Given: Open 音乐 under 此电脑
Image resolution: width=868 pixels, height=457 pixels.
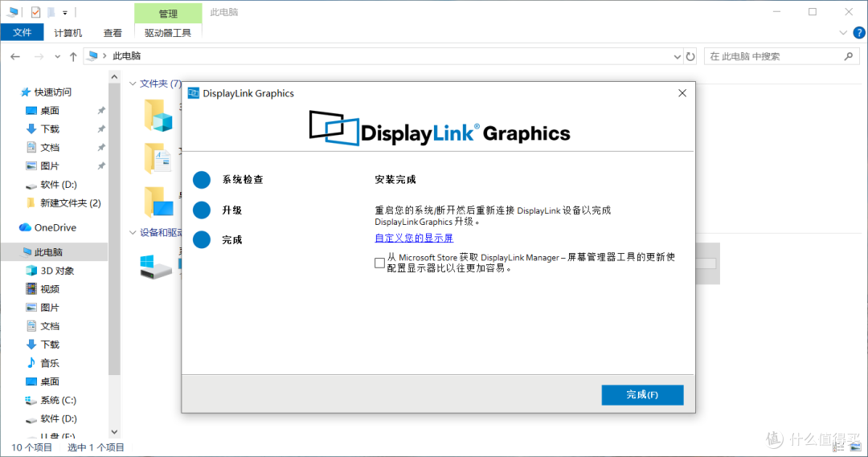Looking at the screenshot, I should 50,363.
